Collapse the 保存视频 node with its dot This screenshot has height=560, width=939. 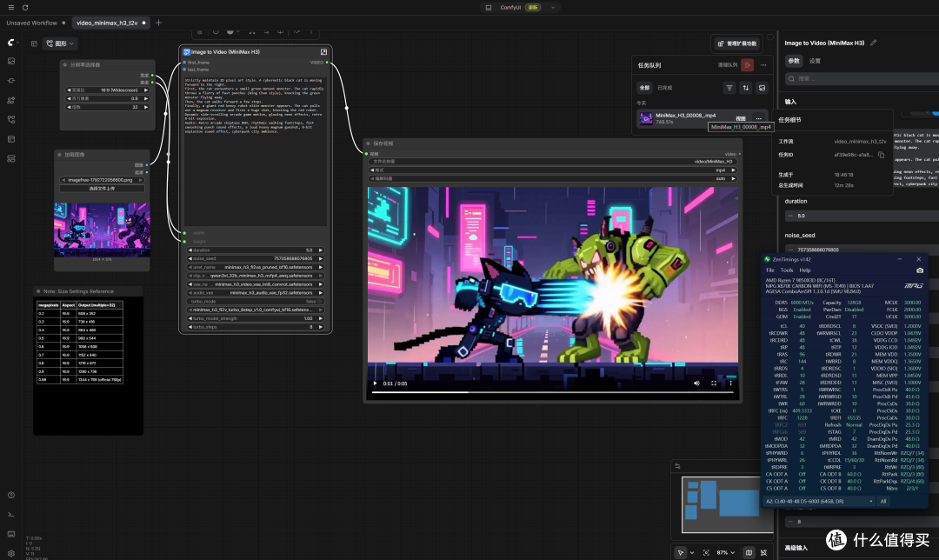tap(369, 143)
